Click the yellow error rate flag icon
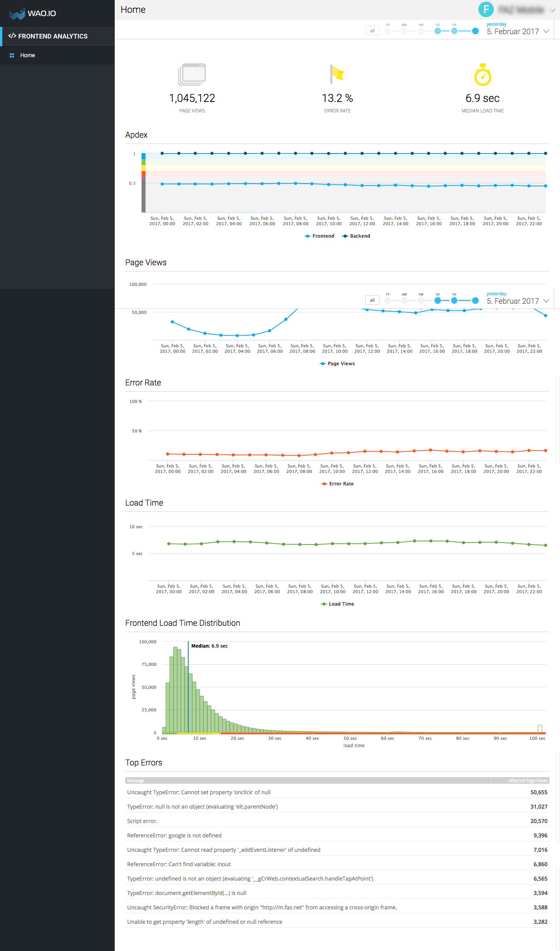This screenshot has width=560, height=951. (337, 74)
